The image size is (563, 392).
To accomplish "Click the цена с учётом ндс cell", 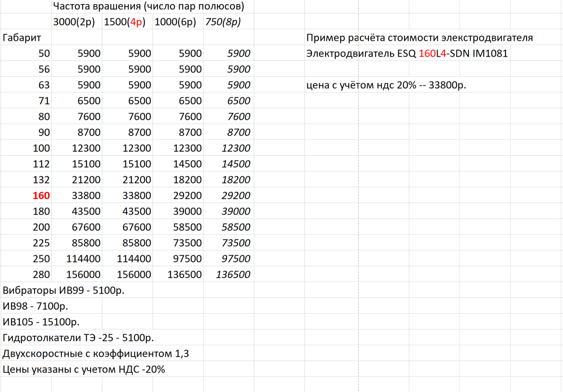I will (386, 85).
